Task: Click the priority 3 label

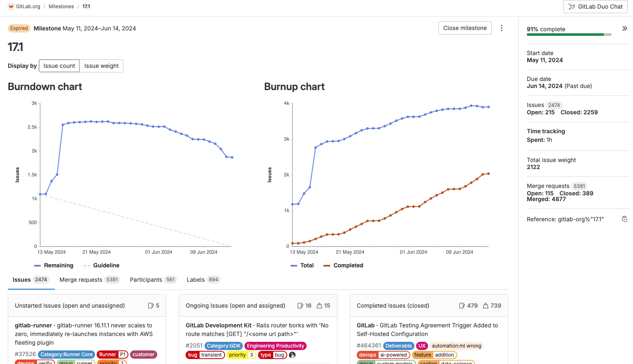Action: tap(242, 355)
